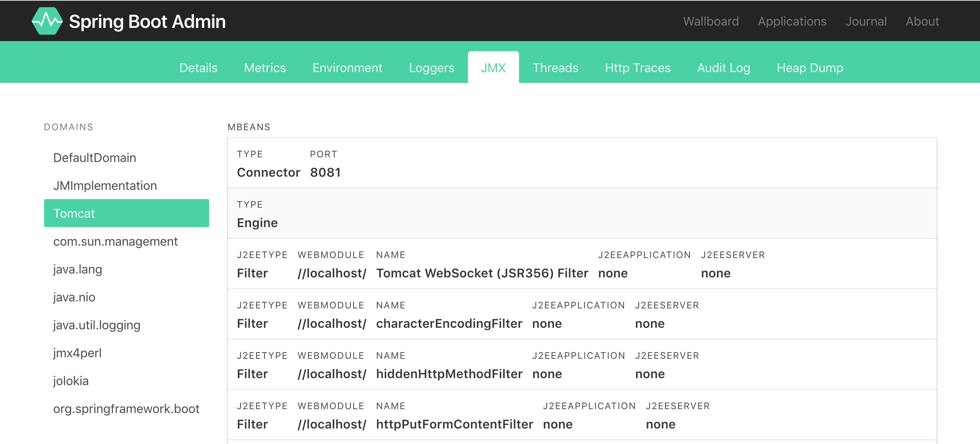The image size is (980, 444).
Task: Select the java.util.logging domain
Action: [127, 325]
